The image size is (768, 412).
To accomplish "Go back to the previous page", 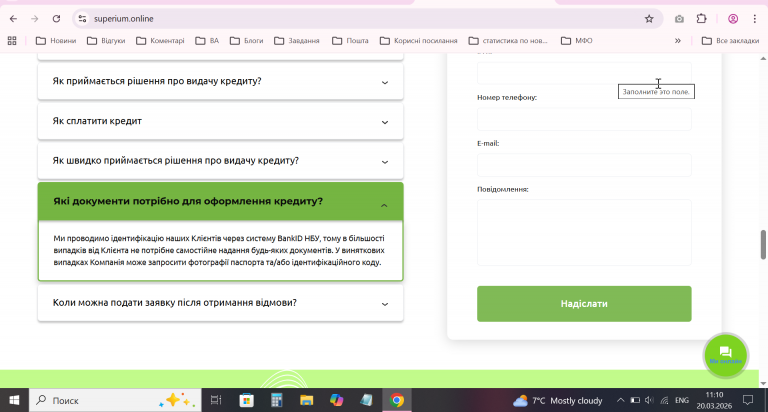I will click(x=13, y=19).
